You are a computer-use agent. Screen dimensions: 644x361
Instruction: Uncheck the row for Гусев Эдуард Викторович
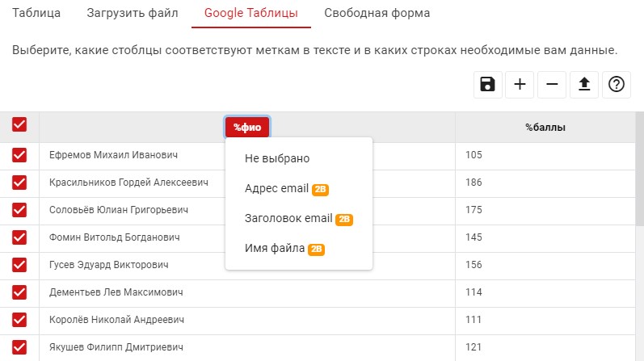coord(19,265)
